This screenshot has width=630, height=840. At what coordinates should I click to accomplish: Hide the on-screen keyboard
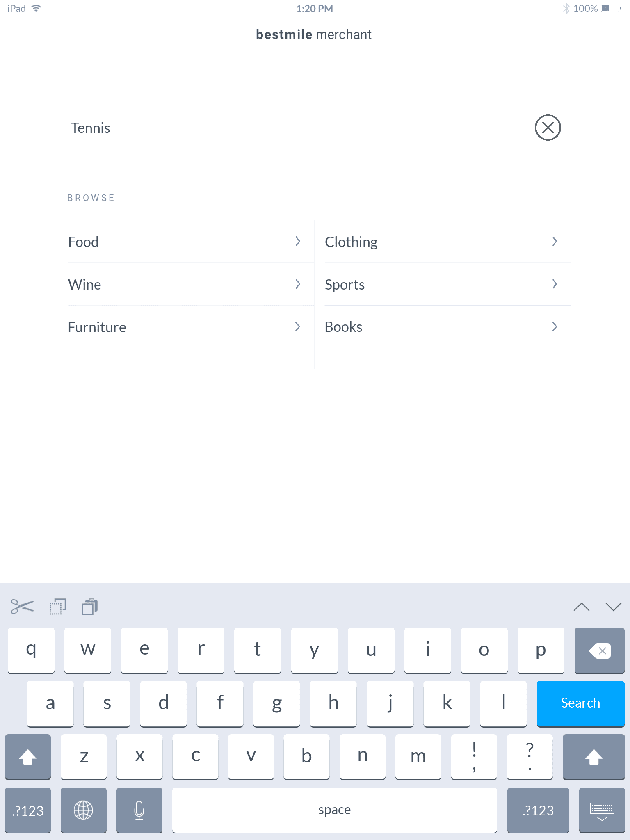point(601,810)
